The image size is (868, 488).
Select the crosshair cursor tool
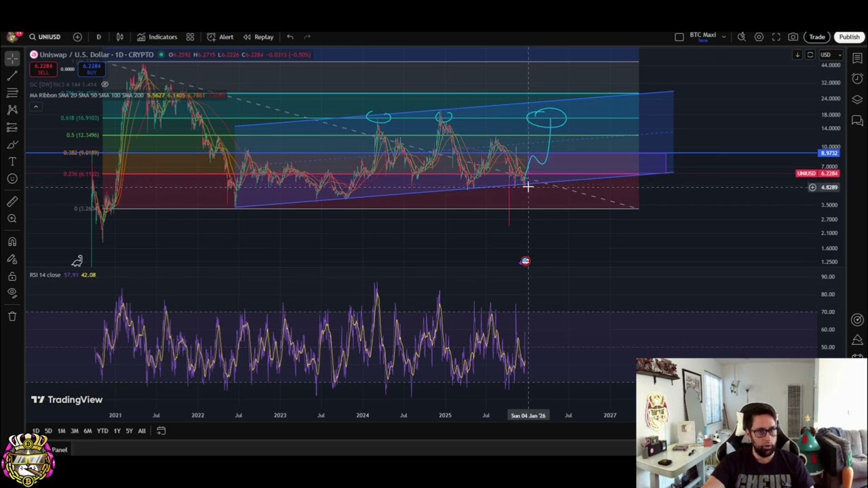pos(12,58)
